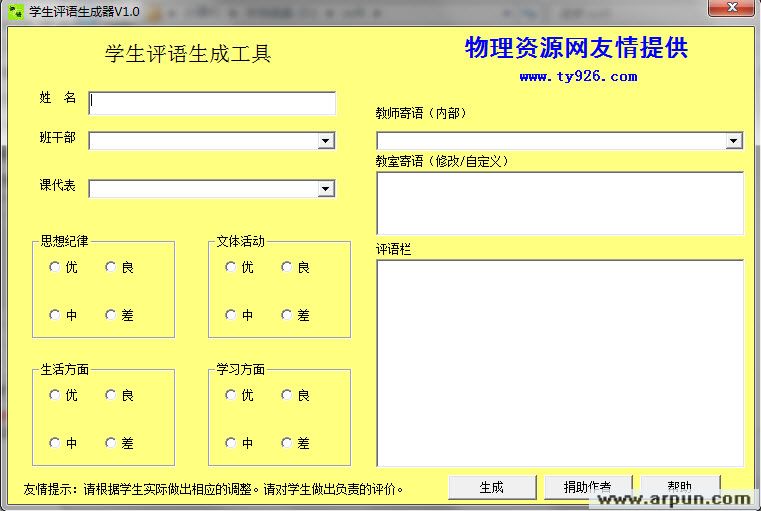Click the 学生评语生成工具 title text
The image size is (761, 511).
tap(188, 53)
